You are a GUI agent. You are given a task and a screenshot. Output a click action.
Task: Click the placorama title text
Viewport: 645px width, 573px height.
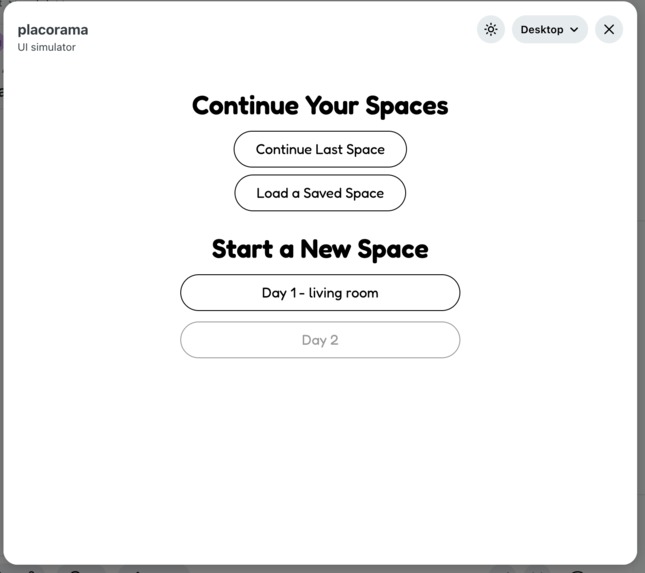click(53, 30)
